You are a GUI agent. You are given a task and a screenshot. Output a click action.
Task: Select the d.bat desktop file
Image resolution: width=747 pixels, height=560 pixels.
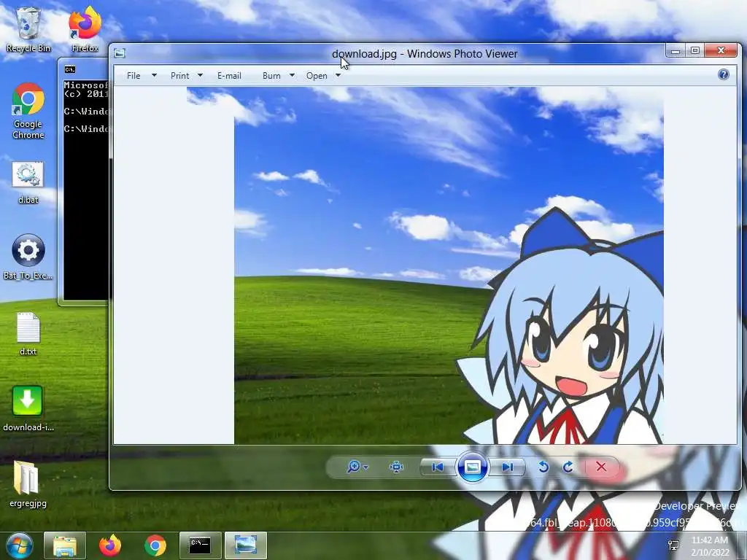point(28,182)
